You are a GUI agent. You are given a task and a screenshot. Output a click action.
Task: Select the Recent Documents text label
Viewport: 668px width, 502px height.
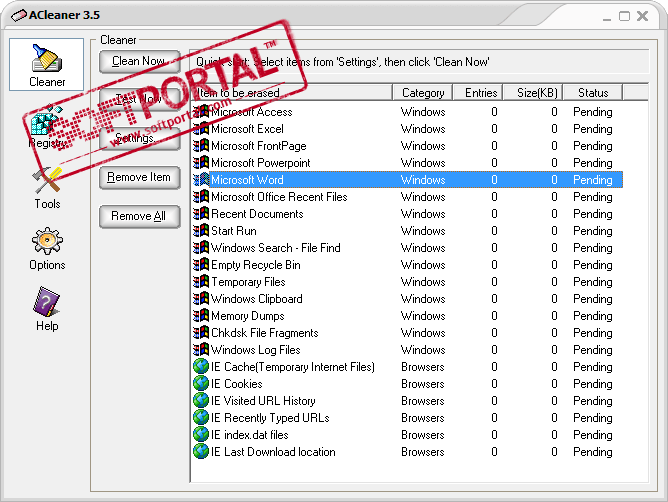pyautogui.click(x=257, y=214)
